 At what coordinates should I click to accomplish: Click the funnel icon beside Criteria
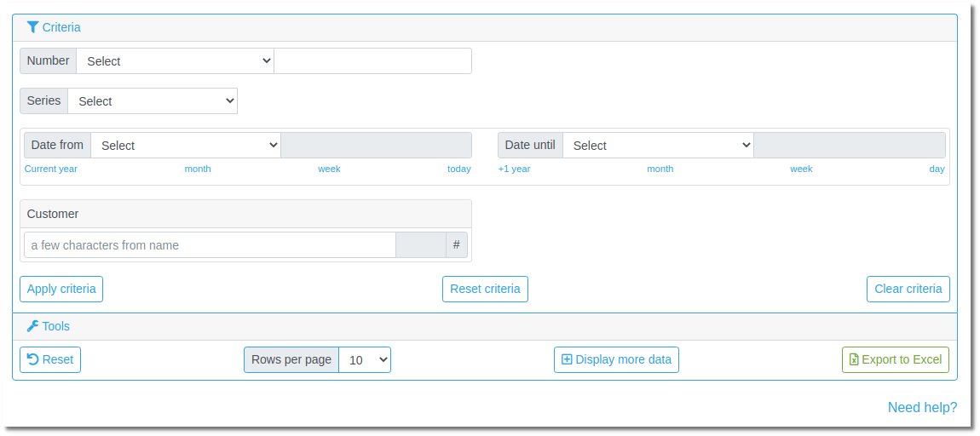[x=33, y=27]
